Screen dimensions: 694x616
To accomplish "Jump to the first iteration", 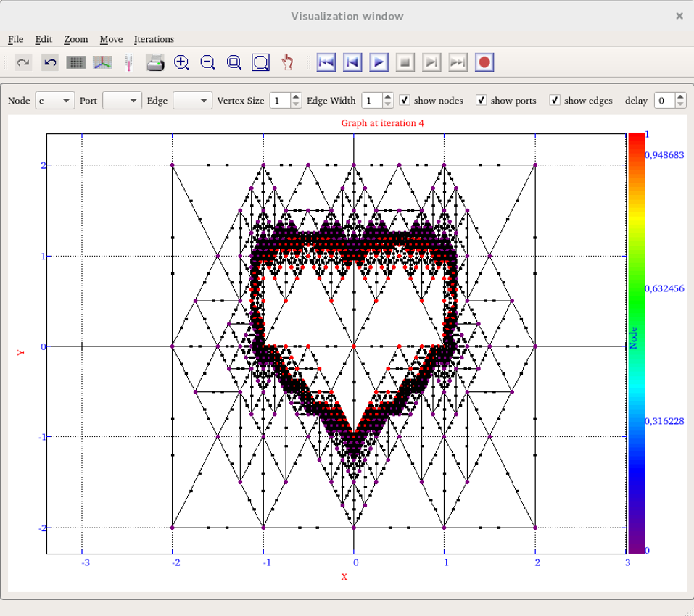I will [326, 63].
